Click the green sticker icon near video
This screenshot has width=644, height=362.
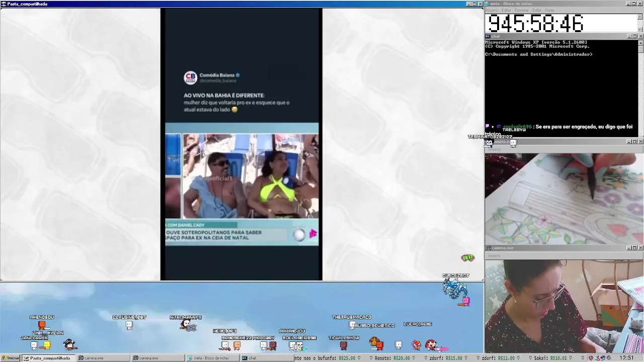tap(468, 258)
